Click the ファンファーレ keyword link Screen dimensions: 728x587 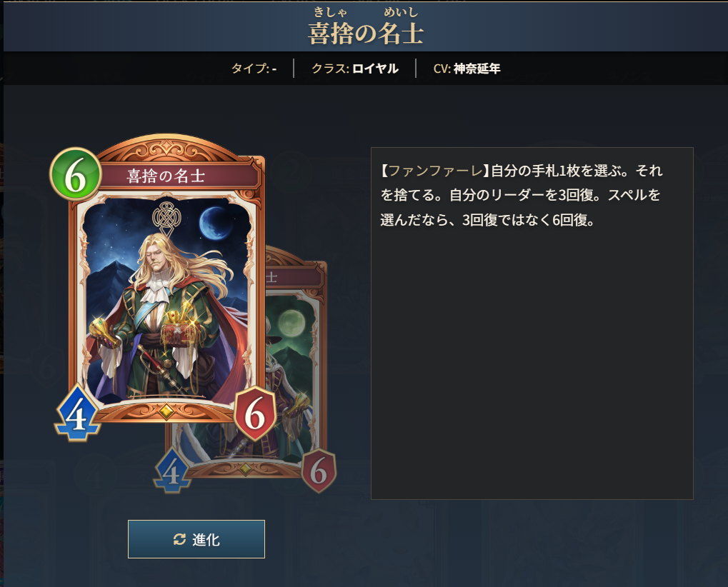coord(435,171)
